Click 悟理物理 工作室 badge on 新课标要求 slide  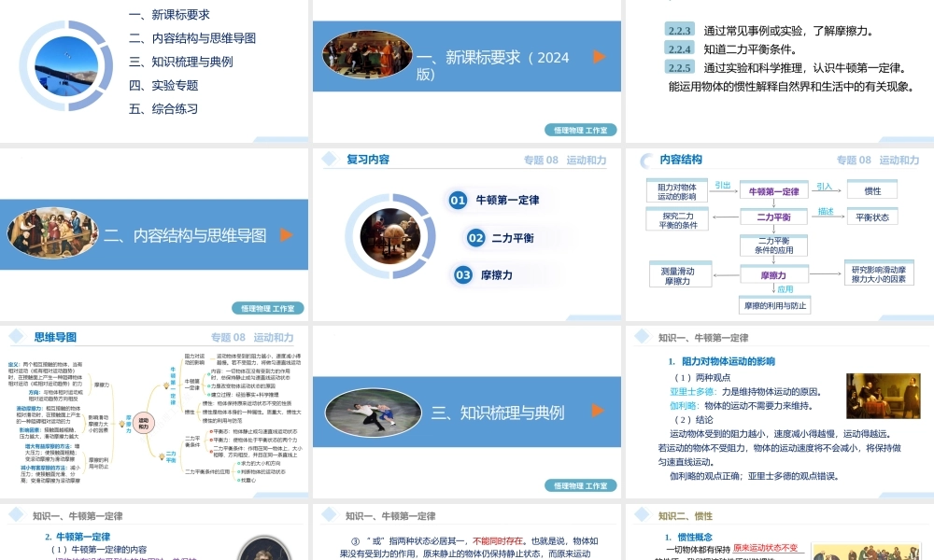(581, 130)
